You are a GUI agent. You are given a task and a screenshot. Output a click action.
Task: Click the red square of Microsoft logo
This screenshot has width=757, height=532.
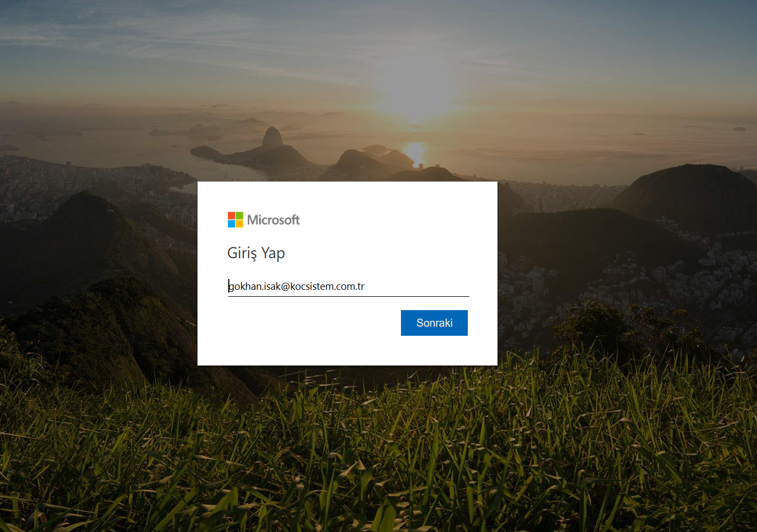pos(231,215)
